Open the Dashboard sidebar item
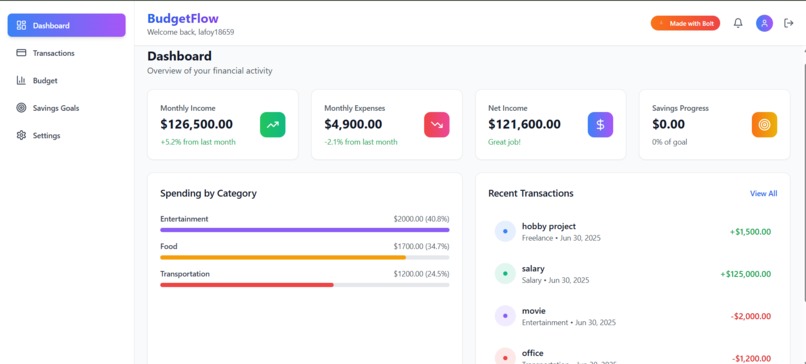Viewport: 806px width, 364px height. [66, 25]
